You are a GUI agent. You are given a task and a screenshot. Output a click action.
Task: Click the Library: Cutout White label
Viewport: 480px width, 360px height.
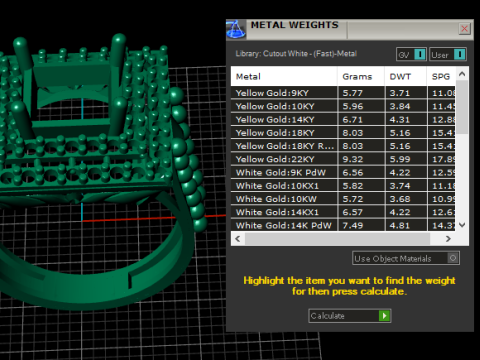pos(296,54)
